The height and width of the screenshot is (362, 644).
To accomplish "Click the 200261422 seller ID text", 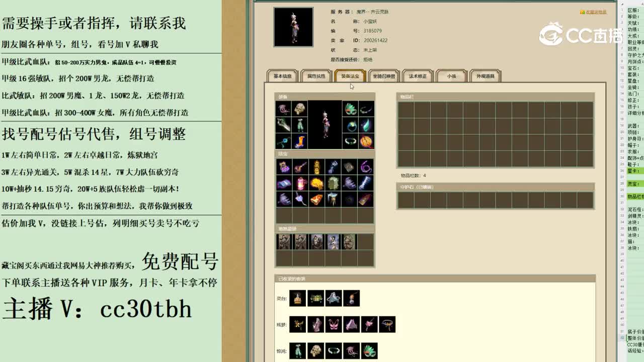I will [x=375, y=40].
